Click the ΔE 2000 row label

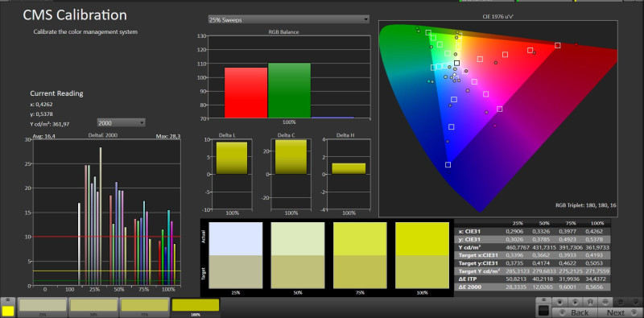pyautogui.click(x=469, y=287)
